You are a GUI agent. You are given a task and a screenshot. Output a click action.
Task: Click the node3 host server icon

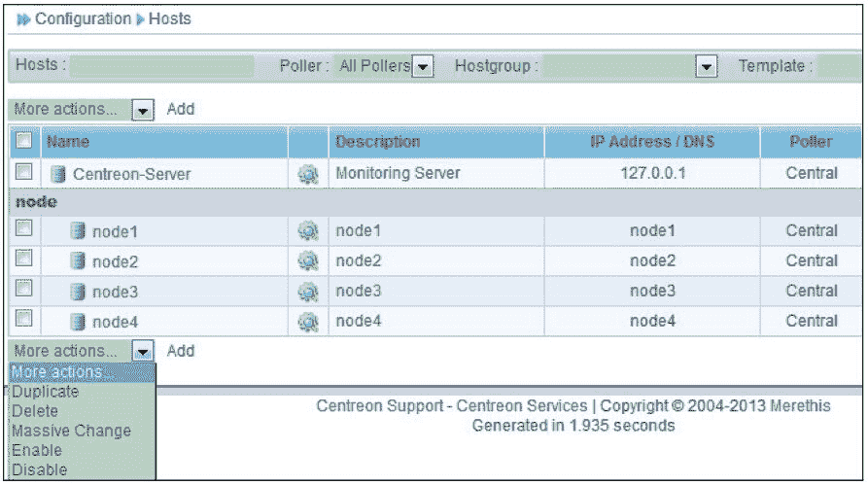click(79, 292)
